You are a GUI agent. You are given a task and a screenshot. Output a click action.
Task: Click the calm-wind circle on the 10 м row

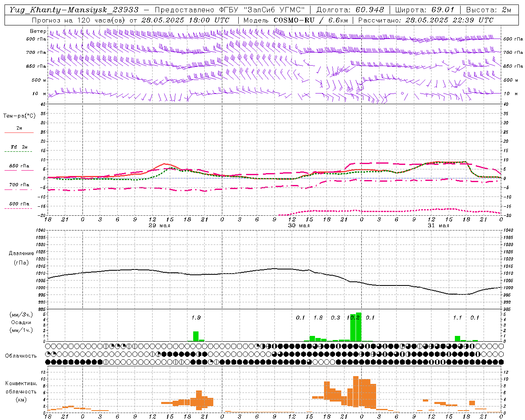[402, 94]
